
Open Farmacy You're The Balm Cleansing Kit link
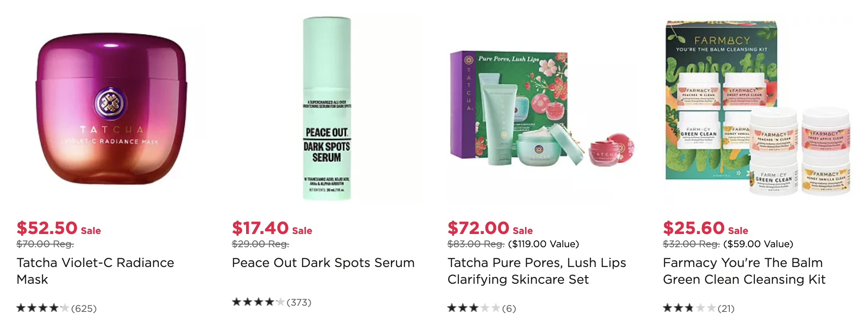pyautogui.click(x=744, y=271)
